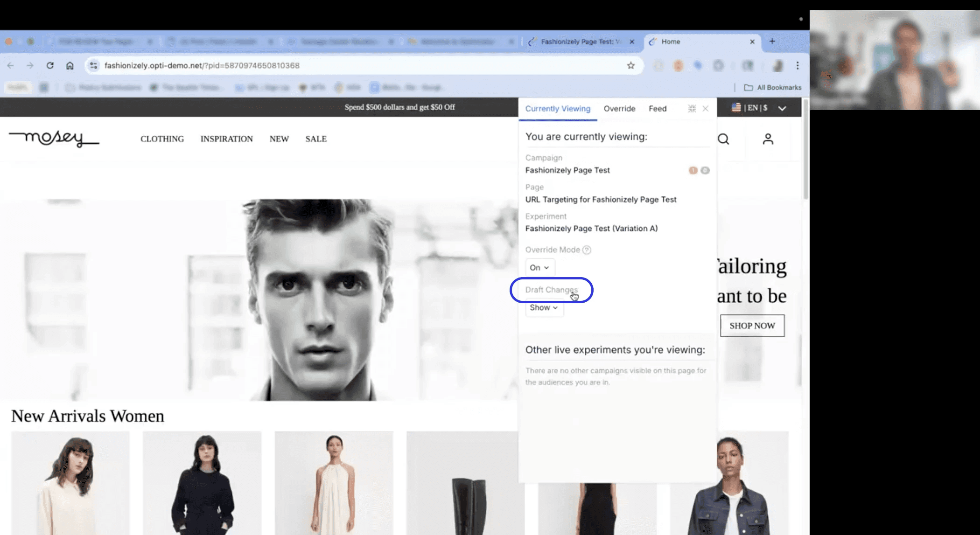Click the user account profile icon
The height and width of the screenshot is (535, 980).
[768, 139]
